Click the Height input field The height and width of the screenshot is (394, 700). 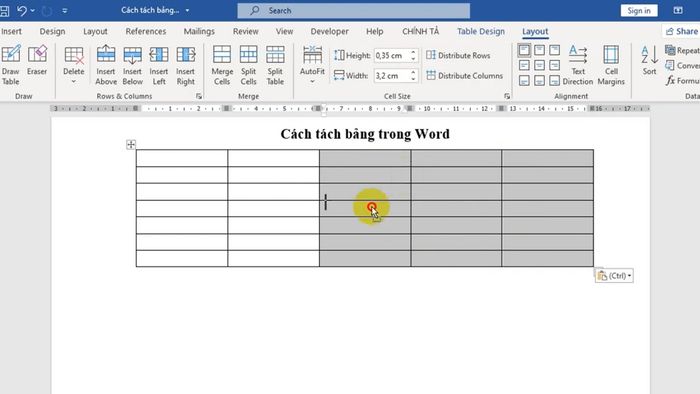tap(391, 56)
